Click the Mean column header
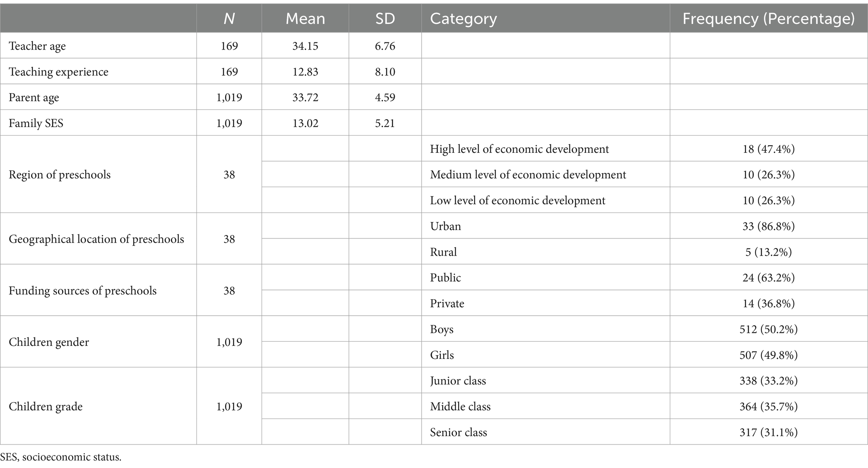 pyautogui.click(x=305, y=18)
